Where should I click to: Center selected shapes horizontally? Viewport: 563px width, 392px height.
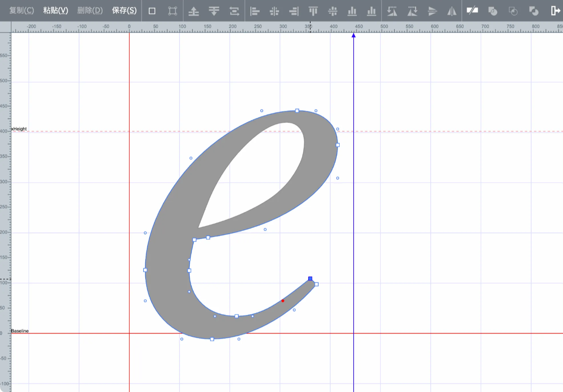pos(274,11)
